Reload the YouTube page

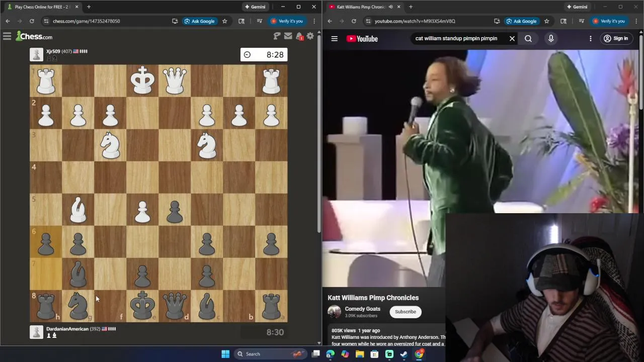pyautogui.click(x=354, y=21)
